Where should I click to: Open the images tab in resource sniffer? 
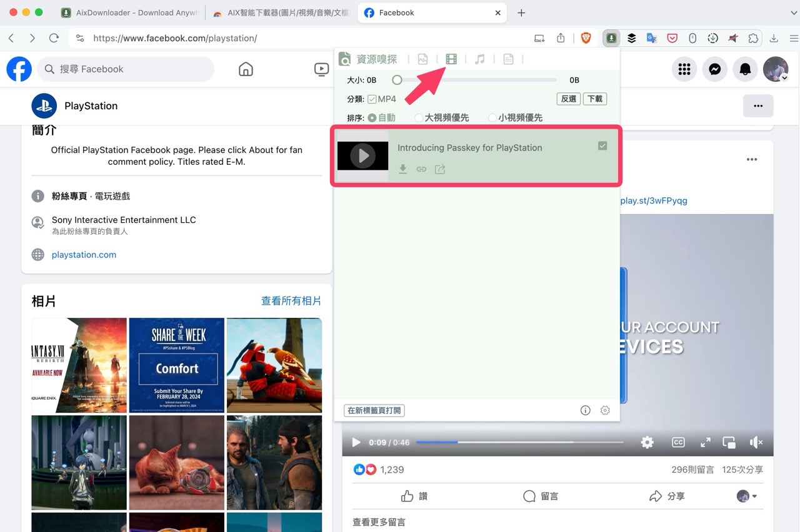click(x=423, y=59)
